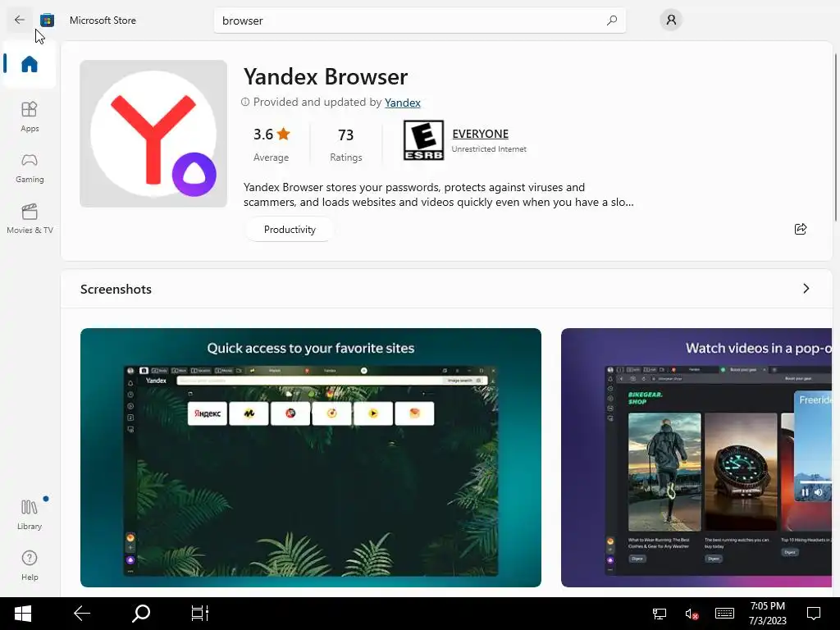
Task: Open the Apps section in the sidebar
Action: [30, 116]
